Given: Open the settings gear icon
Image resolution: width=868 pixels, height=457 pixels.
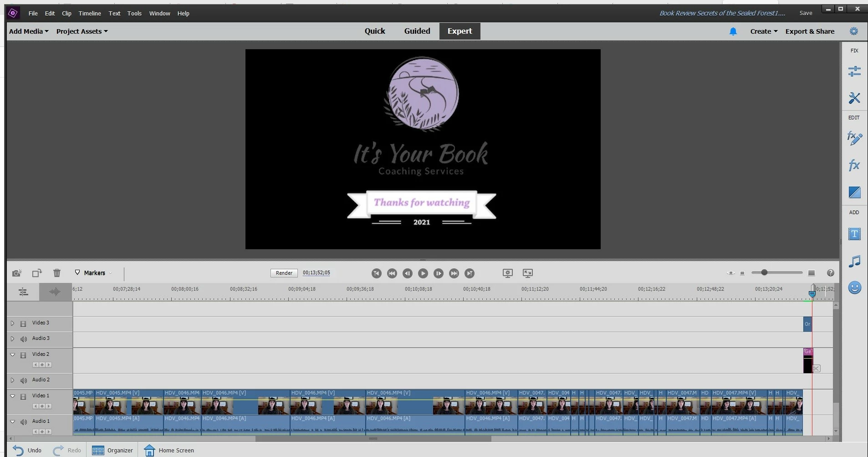Looking at the screenshot, I should pyautogui.click(x=854, y=31).
